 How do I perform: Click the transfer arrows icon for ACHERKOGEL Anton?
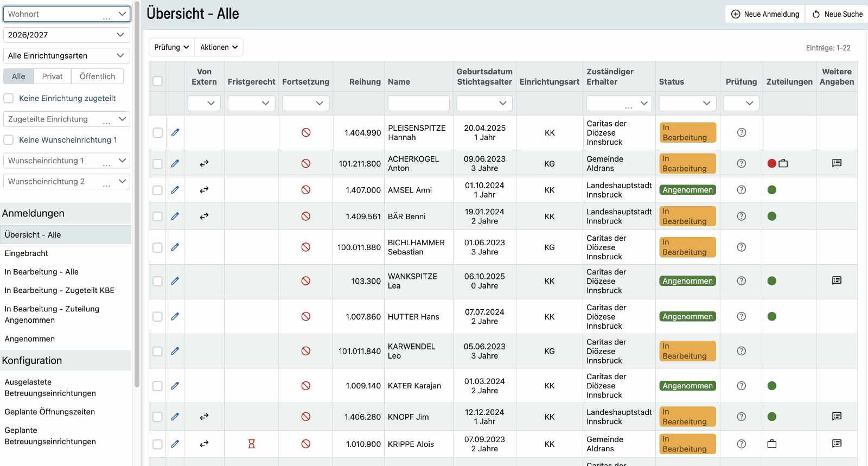[x=204, y=163]
